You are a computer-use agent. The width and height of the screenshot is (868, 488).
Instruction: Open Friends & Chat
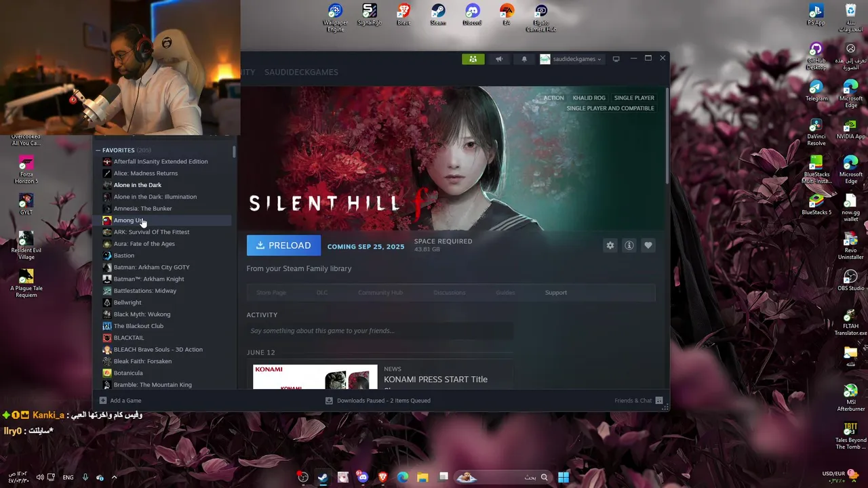[x=638, y=401]
